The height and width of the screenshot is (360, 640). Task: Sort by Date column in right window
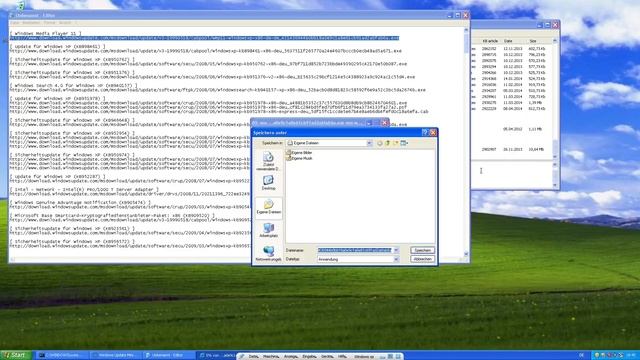pyautogui.click(x=508, y=41)
